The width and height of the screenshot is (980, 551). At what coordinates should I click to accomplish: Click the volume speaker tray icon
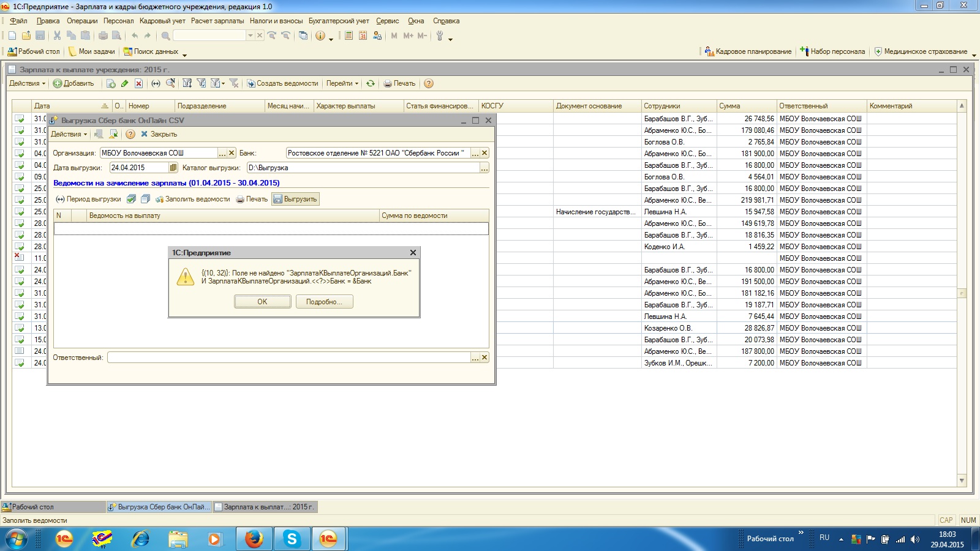pos(915,539)
